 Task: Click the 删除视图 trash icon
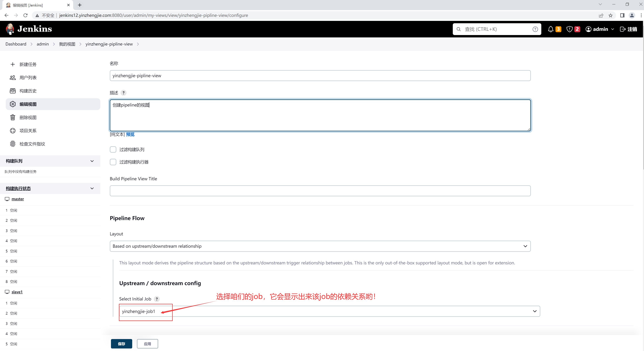click(x=13, y=117)
